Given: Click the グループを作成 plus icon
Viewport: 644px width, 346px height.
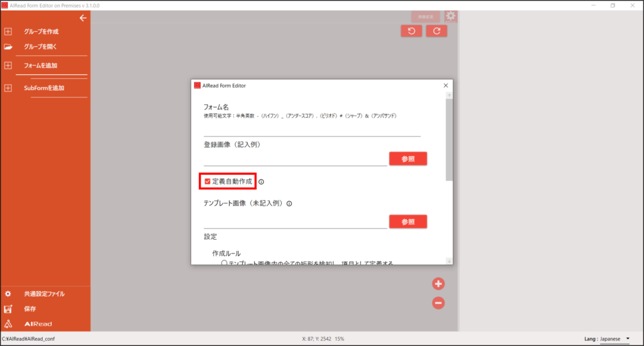Looking at the screenshot, I should (x=8, y=31).
